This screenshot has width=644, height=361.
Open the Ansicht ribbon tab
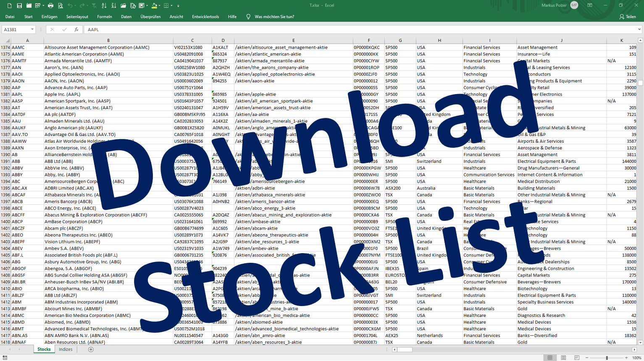coord(176,17)
